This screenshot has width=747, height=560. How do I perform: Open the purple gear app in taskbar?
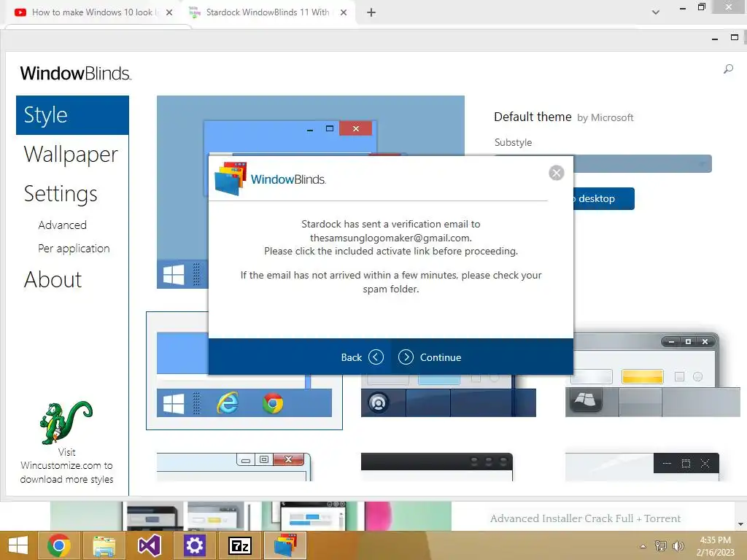194,545
